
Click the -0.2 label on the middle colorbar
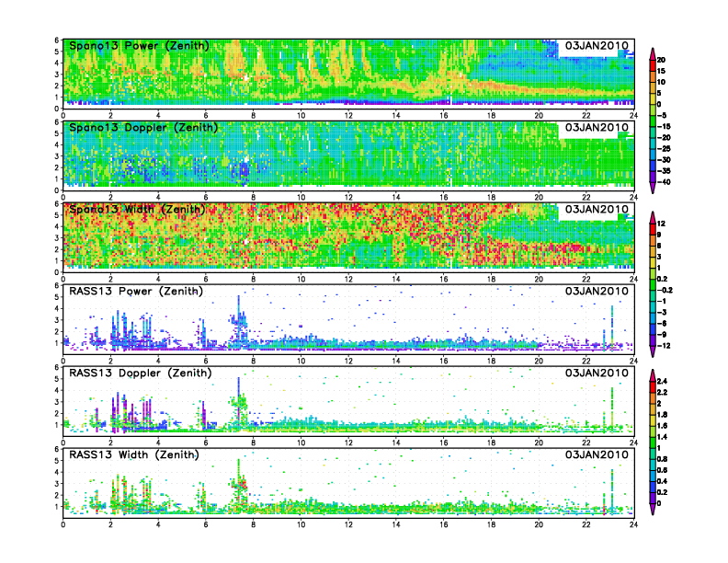[x=665, y=291]
